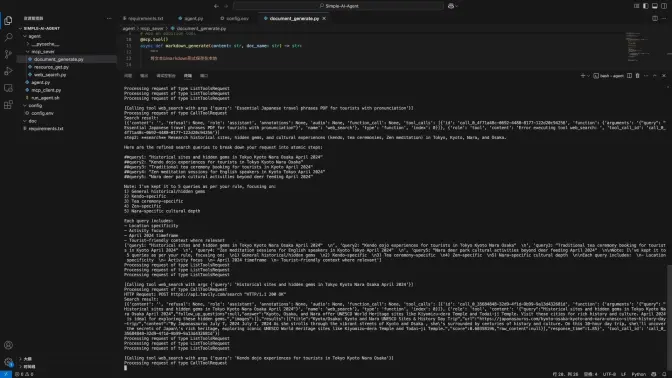This screenshot has height=378, width=672.
Task: Open document_generate.py in Explorer tree
Action: click(x=59, y=59)
